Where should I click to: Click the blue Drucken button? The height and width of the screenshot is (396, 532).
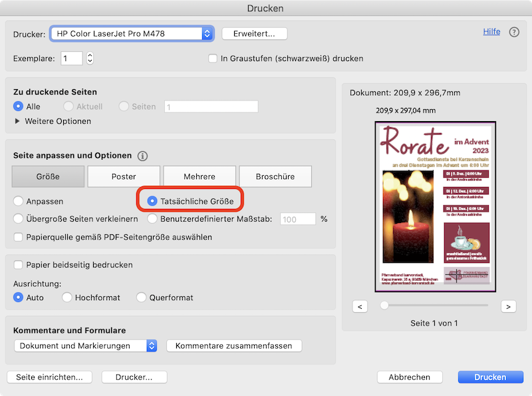[x=489, y=377]
